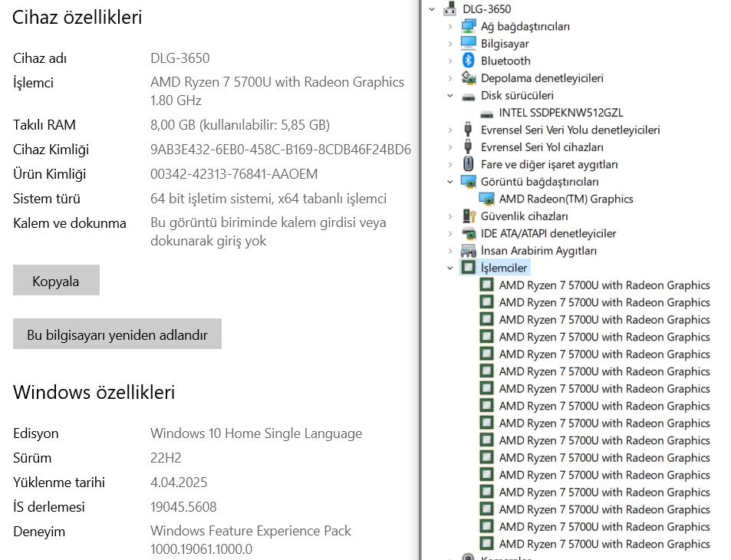Select INTEL SSDPEKNW512GZL disk entry

[561, 112]
